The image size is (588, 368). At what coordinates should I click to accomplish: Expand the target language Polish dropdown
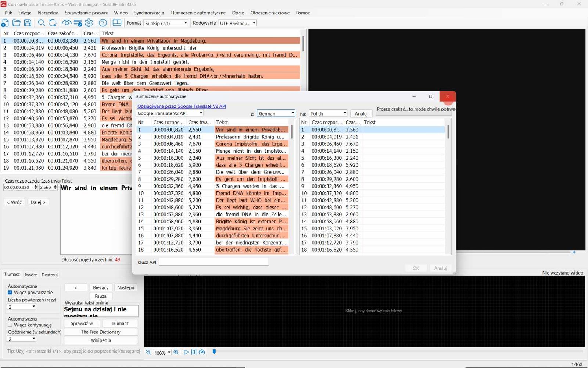click(328, 113)
